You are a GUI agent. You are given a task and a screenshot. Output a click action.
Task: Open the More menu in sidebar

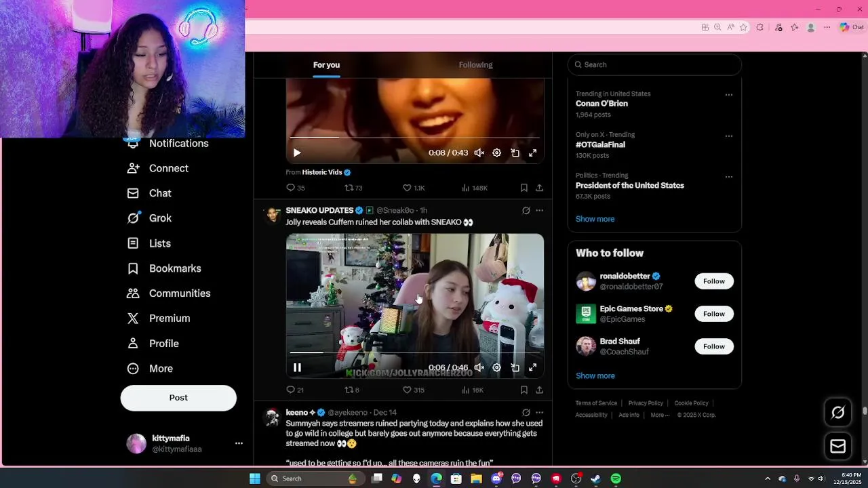point(150,369)
